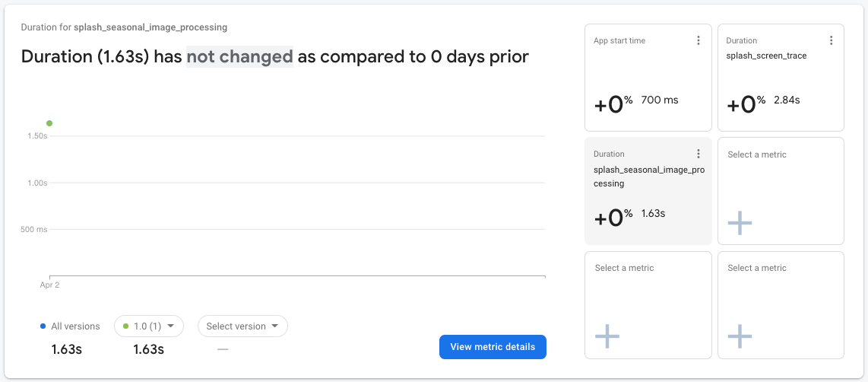The height and width of the screenshot is (382, 868).
Task: Click plus icon in the bottom-left metric card
Action: tap(607, 336)
